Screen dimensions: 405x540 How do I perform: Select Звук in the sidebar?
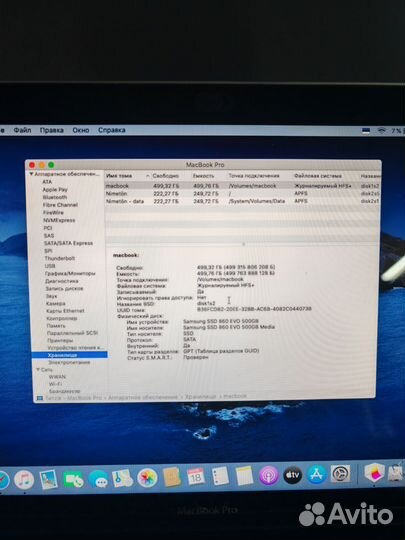click(51, 296)
